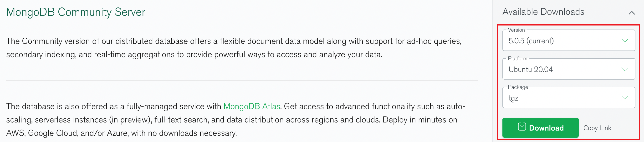Select the tgz package value text
Screen dimensions: 644x142
click(513, 98)
